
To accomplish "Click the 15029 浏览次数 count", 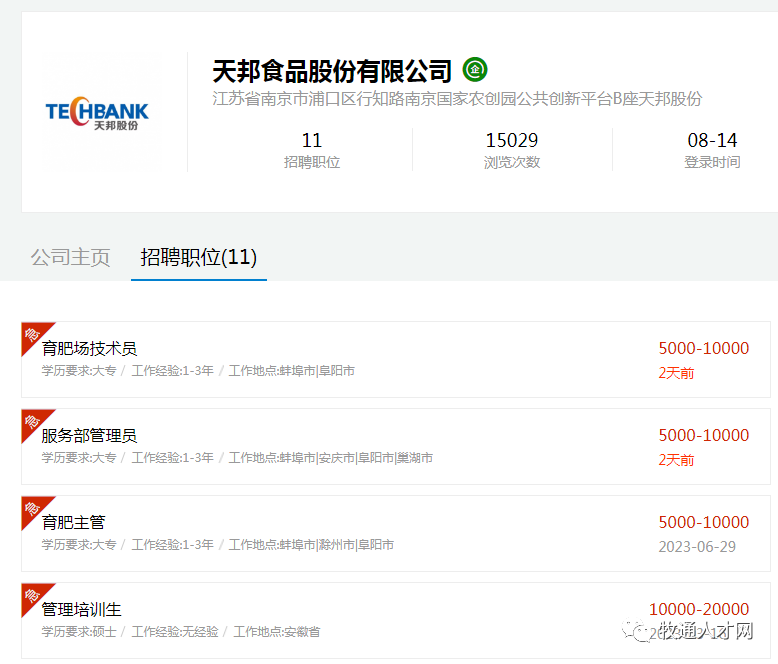I will click(512, 150).
